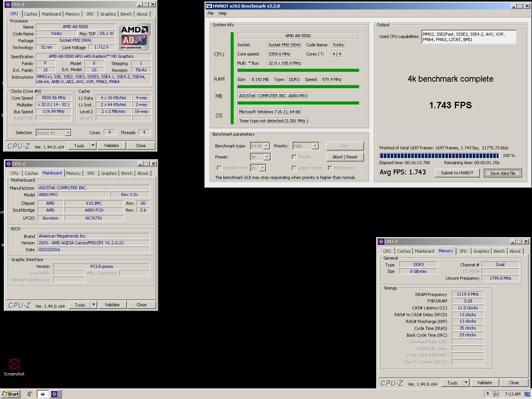
Task: Click the Timer type not detected field
Action: tap(273, 121)
